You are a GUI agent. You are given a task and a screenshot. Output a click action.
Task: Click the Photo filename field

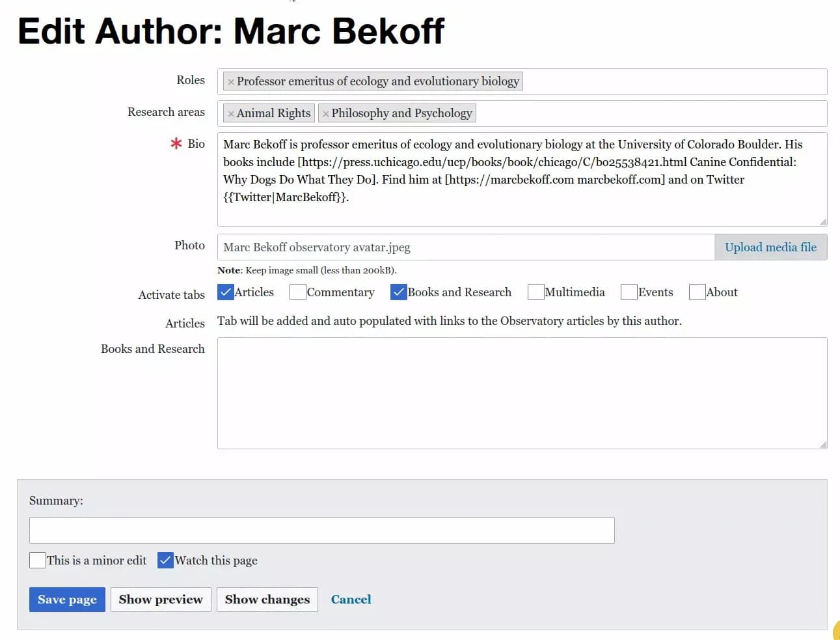455,247
